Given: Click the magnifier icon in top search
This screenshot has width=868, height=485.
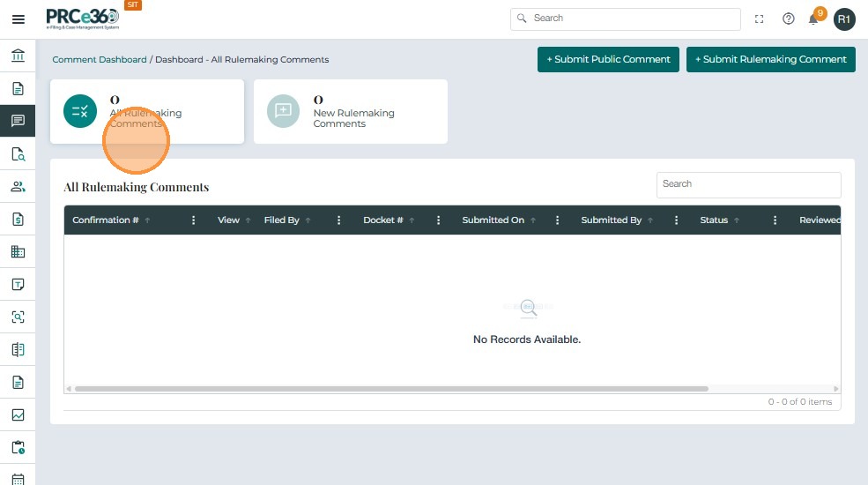Looking at the screenshot, I should (x=522, y=19).
